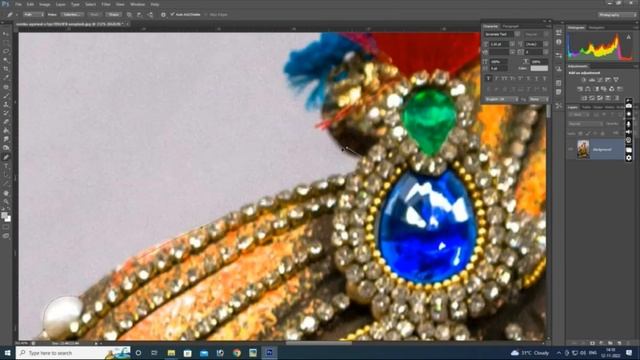The width and height of the screenshot is (640, 360).
Task: Toggle Faux Bold in Character panel
Action: click(x=489, y=78)
